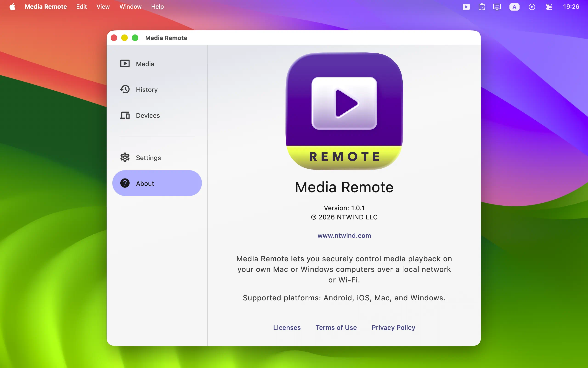Click the Media play-box icon
Viewport: 588px width, 368px height.
(125, 64)
